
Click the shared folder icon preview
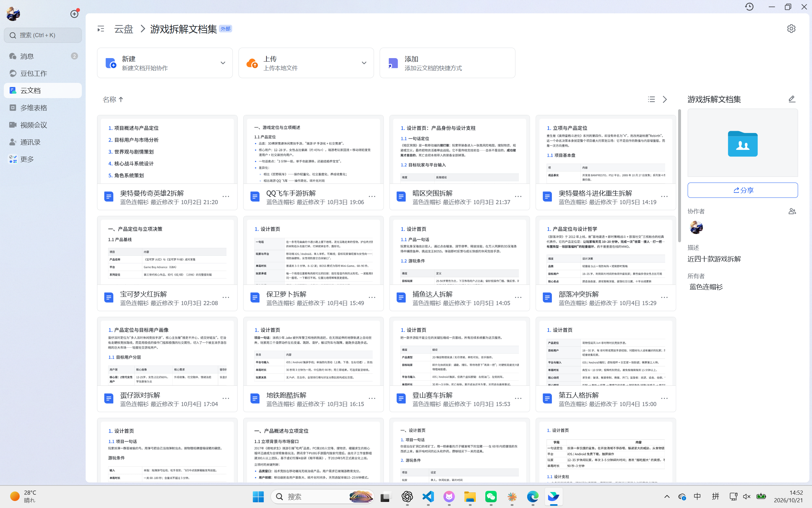[742, 144]
